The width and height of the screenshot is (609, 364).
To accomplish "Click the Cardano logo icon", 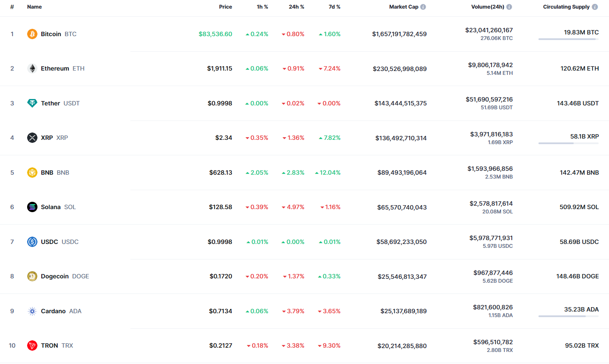I will click(x=32, y=311).
